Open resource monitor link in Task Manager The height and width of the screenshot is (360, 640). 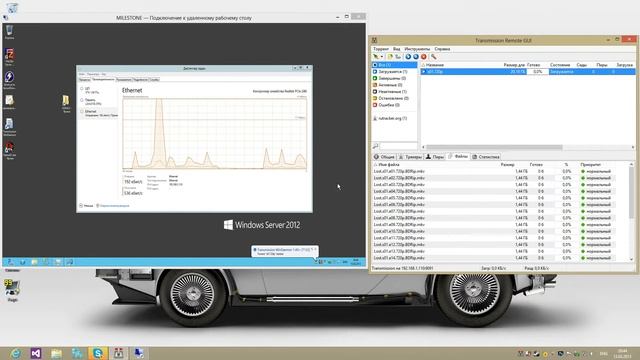(x=113, y=206)
